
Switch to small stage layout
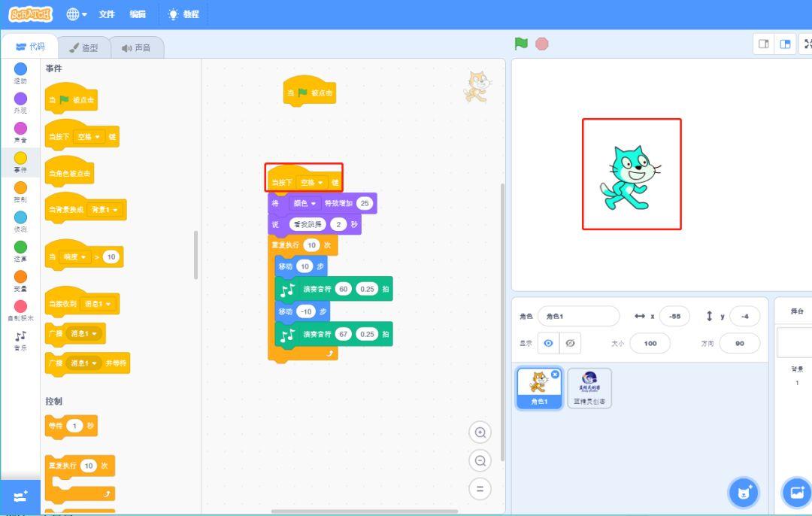[x=763, y=44]
